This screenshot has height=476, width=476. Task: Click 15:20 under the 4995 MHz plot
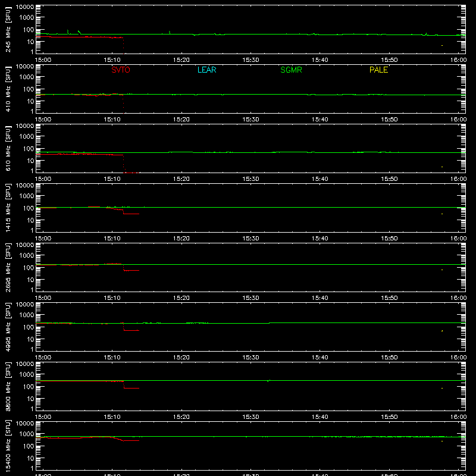(181, 358)
